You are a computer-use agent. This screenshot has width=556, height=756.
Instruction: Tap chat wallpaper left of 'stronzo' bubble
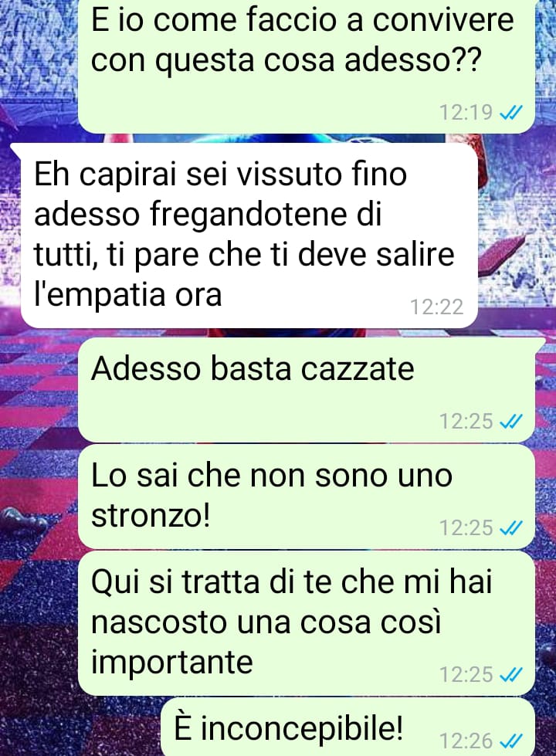(39, 497)
